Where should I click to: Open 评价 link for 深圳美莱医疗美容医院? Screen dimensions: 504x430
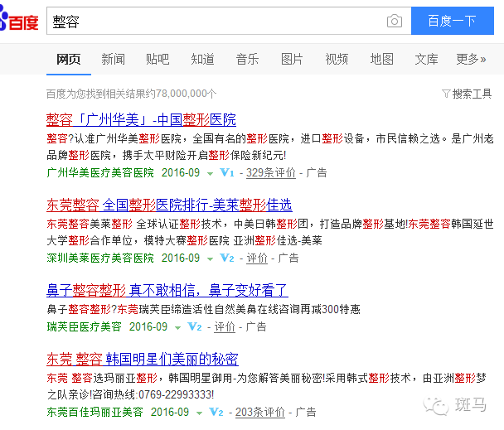click(x=257, y=258)
